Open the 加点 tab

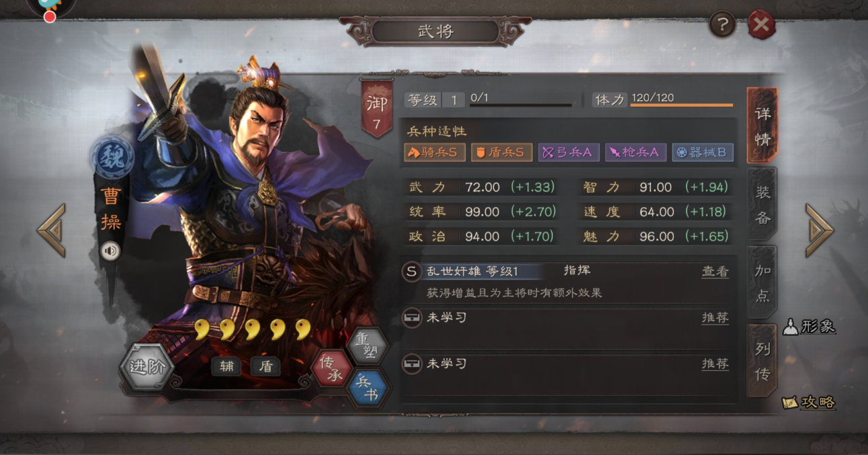763,282
